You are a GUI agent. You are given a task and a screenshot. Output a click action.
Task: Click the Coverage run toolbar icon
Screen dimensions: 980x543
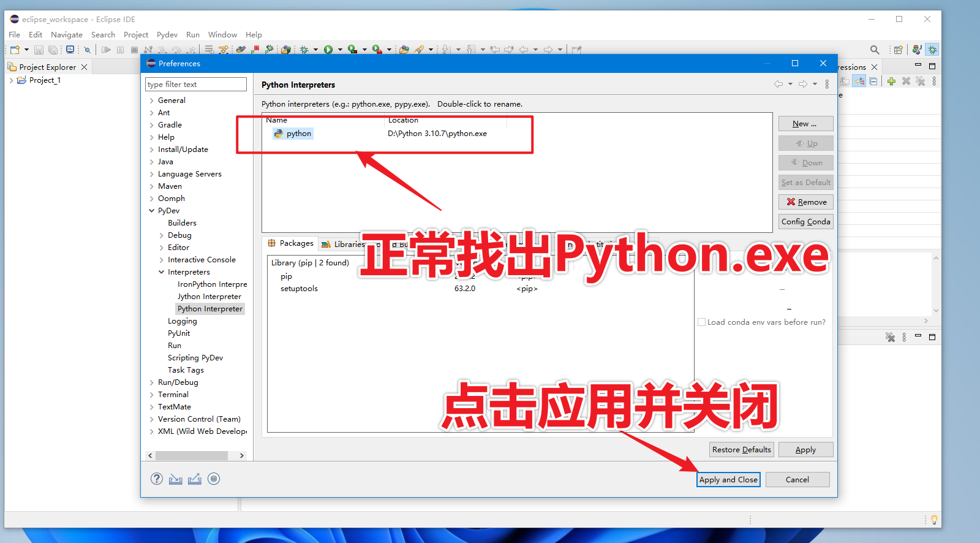coord(352,50)
